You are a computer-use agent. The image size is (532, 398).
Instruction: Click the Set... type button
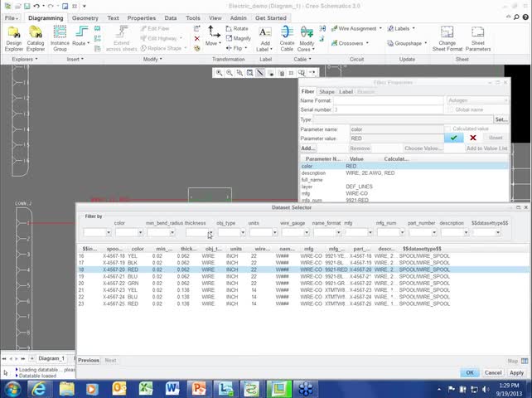[x=501, y=119]
